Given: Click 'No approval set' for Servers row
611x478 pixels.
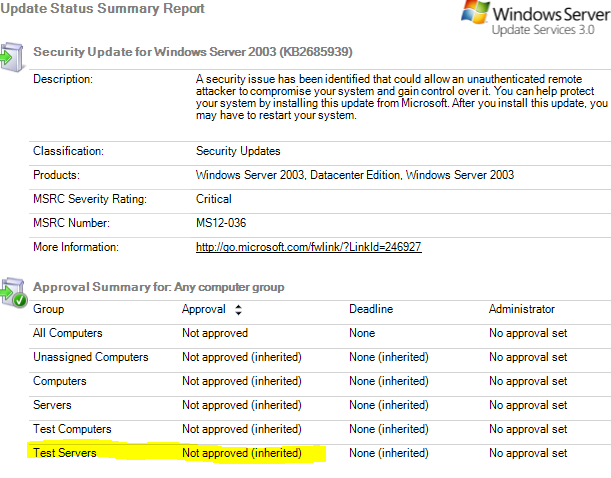Looking at the screenshot, I should tap(528, 405).
